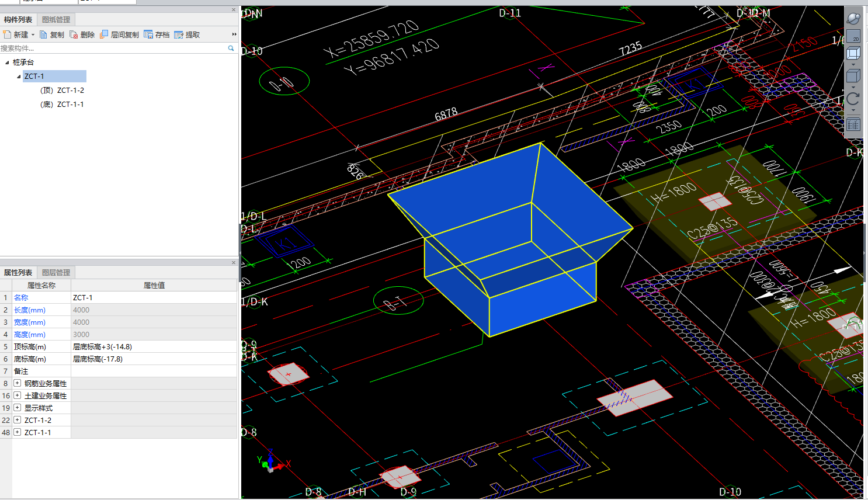Click the wireframe cube view icon
The height and width of the screenshot is (500, 868).
[x=853, y=54]
